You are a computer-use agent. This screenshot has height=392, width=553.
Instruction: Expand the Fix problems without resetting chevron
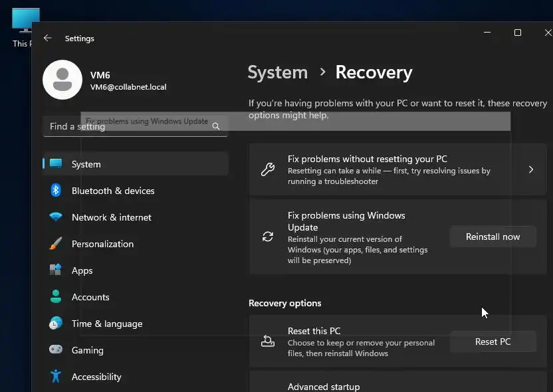tap(531, 169)
